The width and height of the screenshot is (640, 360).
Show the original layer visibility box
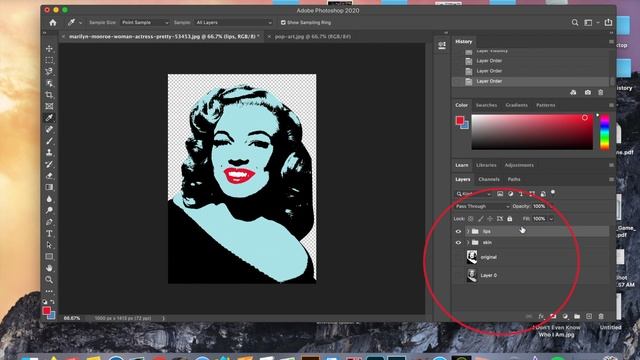pos(458,257)
